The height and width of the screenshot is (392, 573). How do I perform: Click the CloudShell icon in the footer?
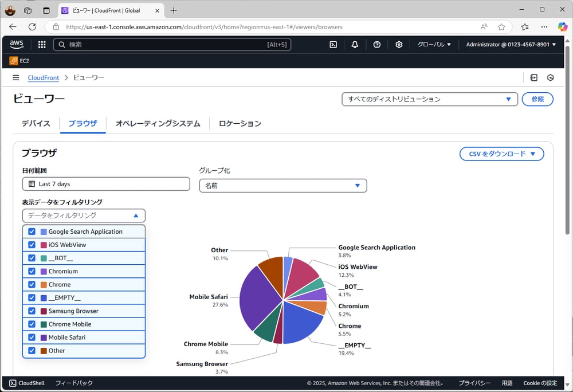pyautogui.click(x=13, y=383)
